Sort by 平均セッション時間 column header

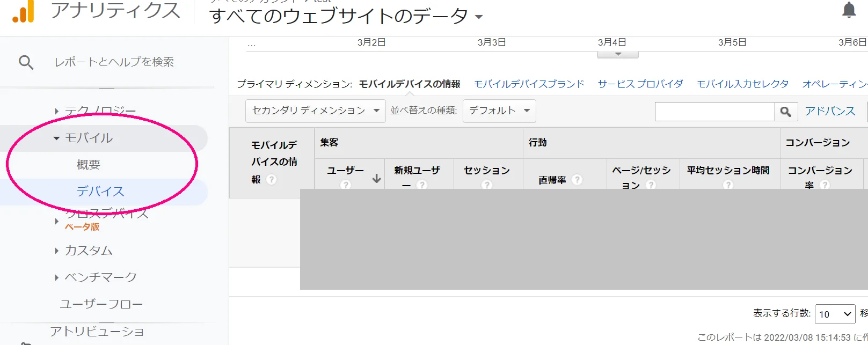click(x=728, y=170)
